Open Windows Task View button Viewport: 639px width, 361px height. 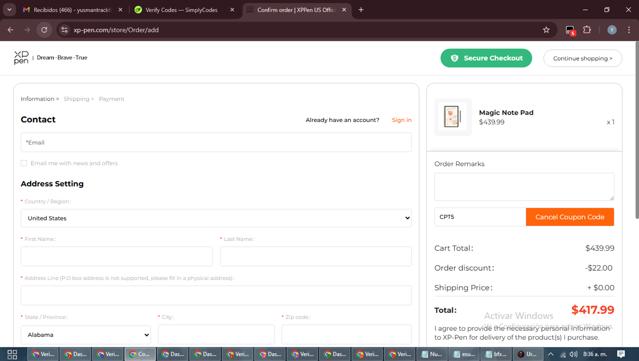pos(12,354)
